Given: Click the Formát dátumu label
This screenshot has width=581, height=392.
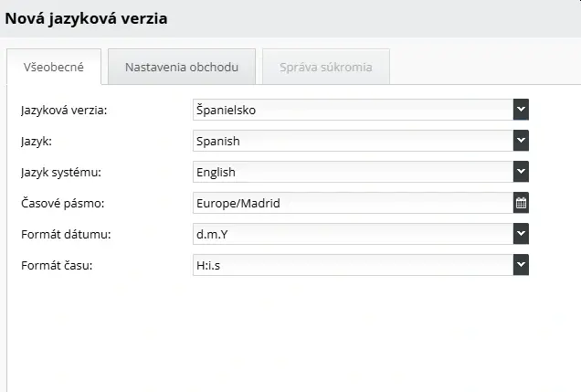Looking at the screenshot, I should click(65, 235).
